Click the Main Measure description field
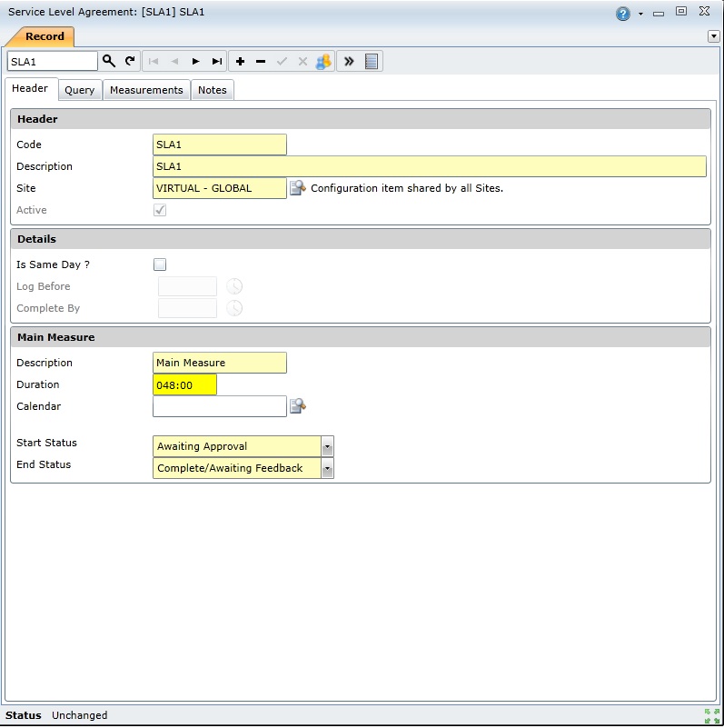This screenshot has height=728, width=724. pyautogui.click(x=220, y=363)
